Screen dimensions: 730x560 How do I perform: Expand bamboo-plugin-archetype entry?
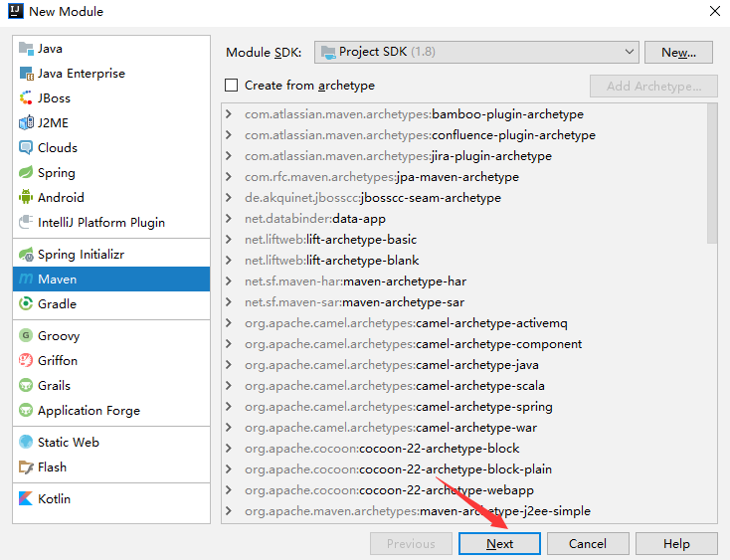point(229,114)
